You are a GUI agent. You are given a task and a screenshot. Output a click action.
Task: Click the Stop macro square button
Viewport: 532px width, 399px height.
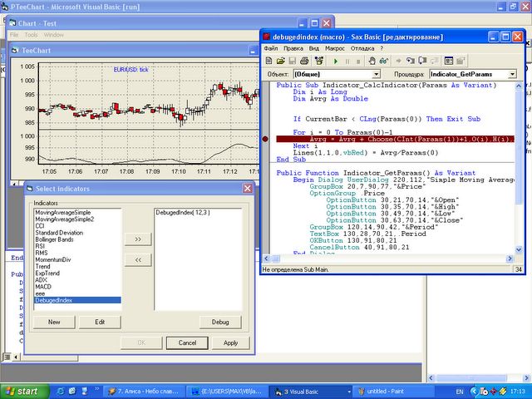pos(358,61)
